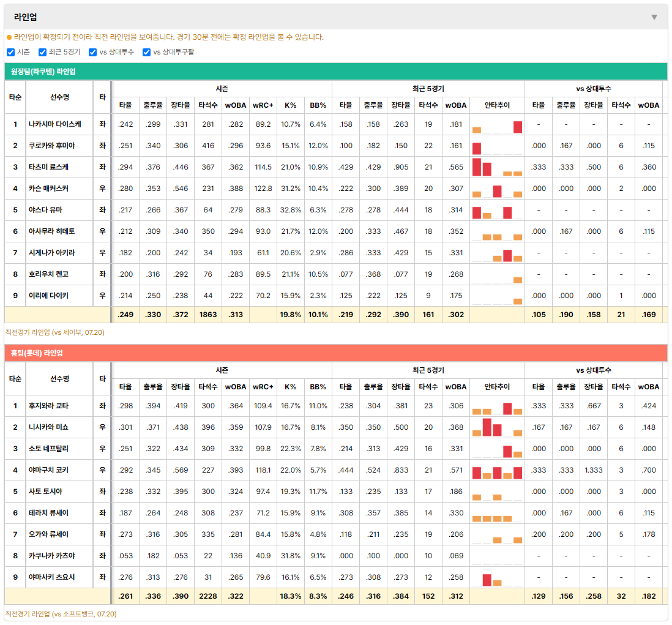Viewport: 672px width, 625px height.
Task: Open player 야마구치 코키 in the home lineup
Action: [48, 470]
